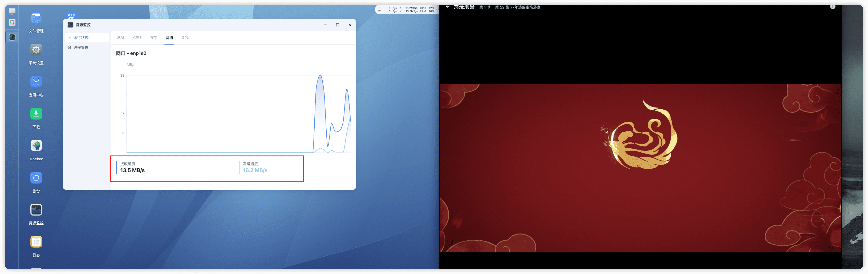Switch to the CPU tab

[137, 38]
